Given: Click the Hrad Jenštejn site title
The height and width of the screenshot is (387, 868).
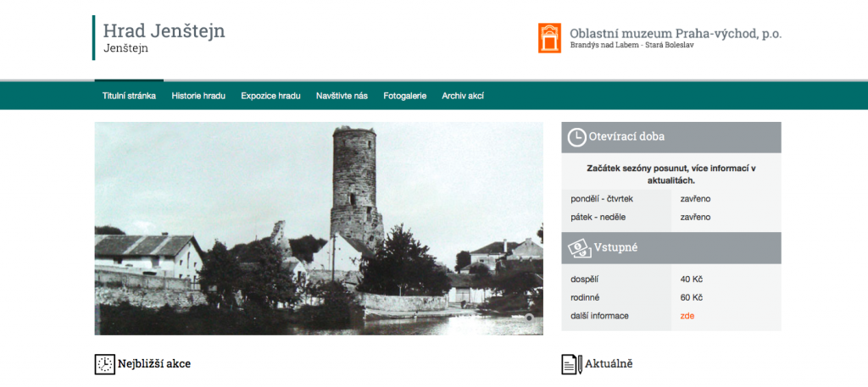Looking at the screenshot, I should tap(164, 30).
